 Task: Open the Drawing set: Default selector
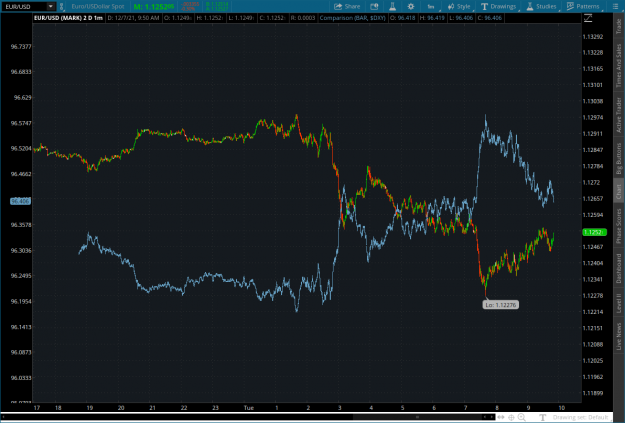pos(580,417)
